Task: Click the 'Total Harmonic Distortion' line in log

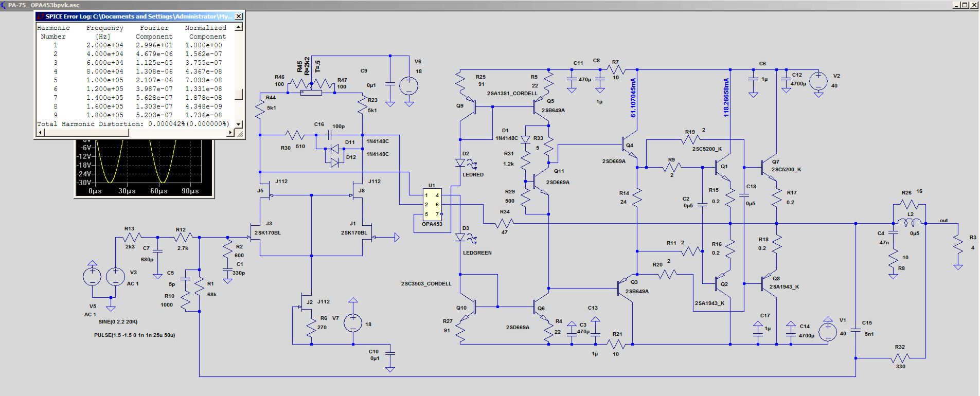Action: point(133,124)
